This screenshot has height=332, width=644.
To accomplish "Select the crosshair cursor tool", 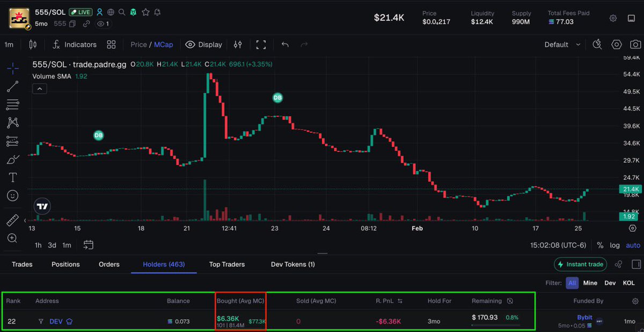I will [12, 68].
